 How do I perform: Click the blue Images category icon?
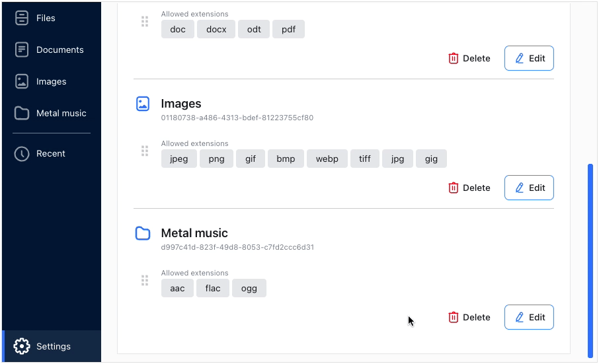click(143, 104)
